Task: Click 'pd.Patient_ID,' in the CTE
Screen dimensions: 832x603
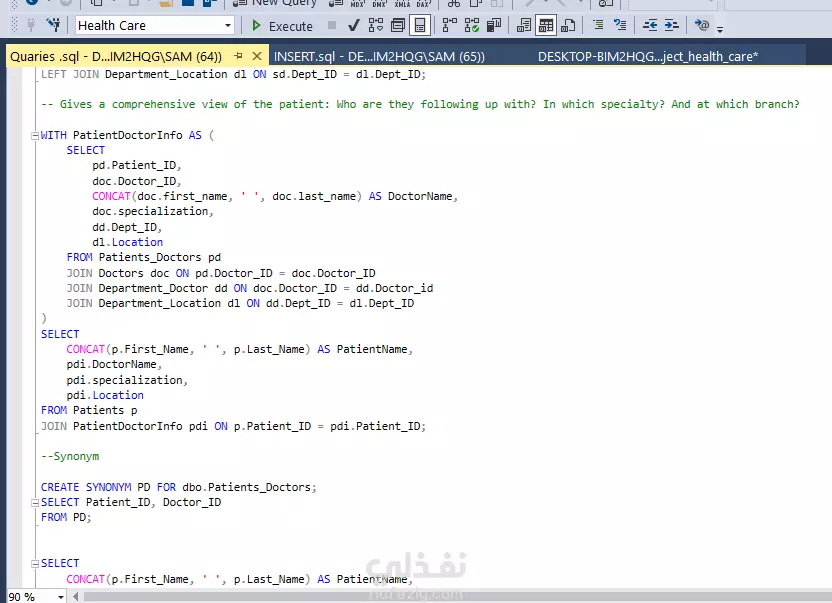Action: [136, 166]
